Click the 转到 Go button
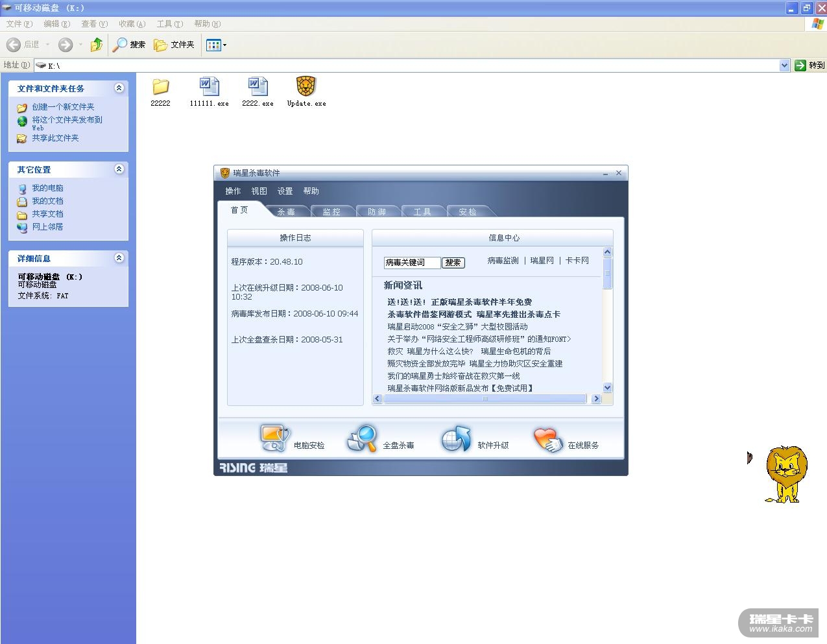Screen dimensions: 827x644 pos(809,65)
